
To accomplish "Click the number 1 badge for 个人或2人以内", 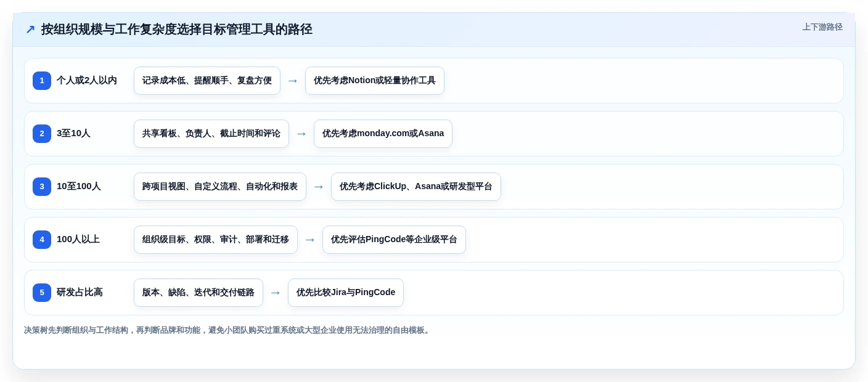I will pos(42,81).
